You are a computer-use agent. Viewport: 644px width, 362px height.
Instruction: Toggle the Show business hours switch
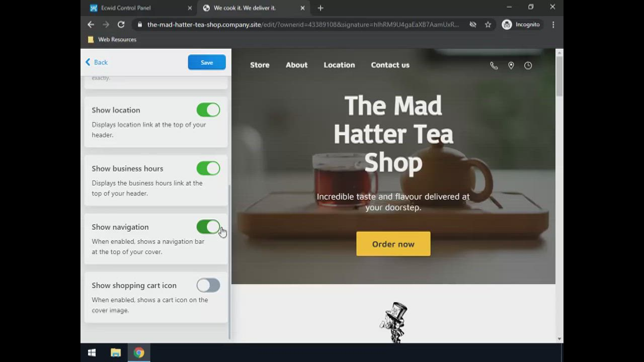[208, 168]
